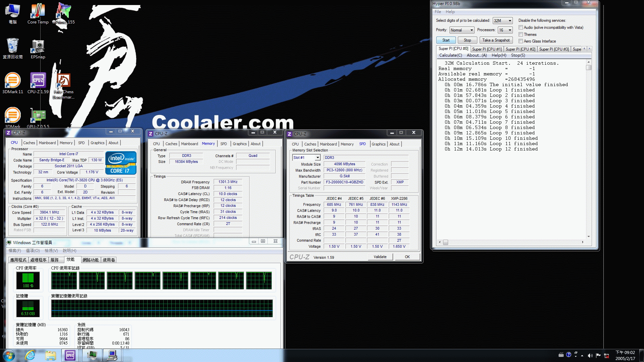This screenshot has height=362, width=644.
Task: Click the Windows Start orb
Action: pos(9,355)
